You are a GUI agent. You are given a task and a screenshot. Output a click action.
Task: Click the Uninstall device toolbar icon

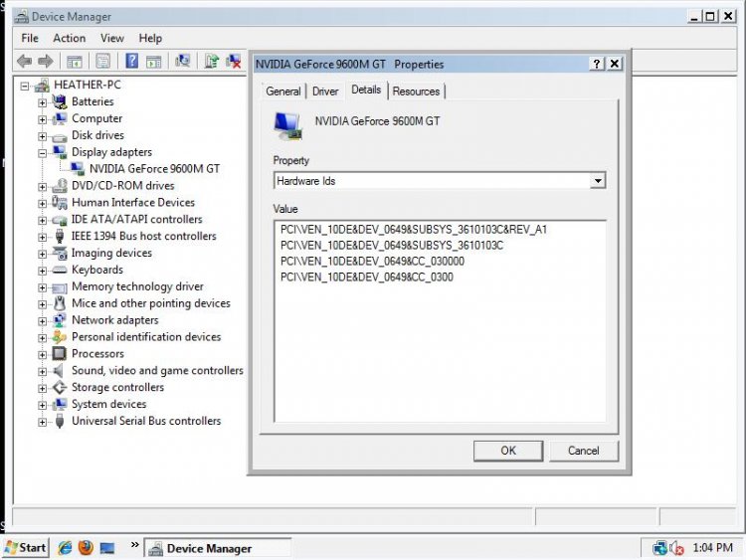[x=234, y=61]
